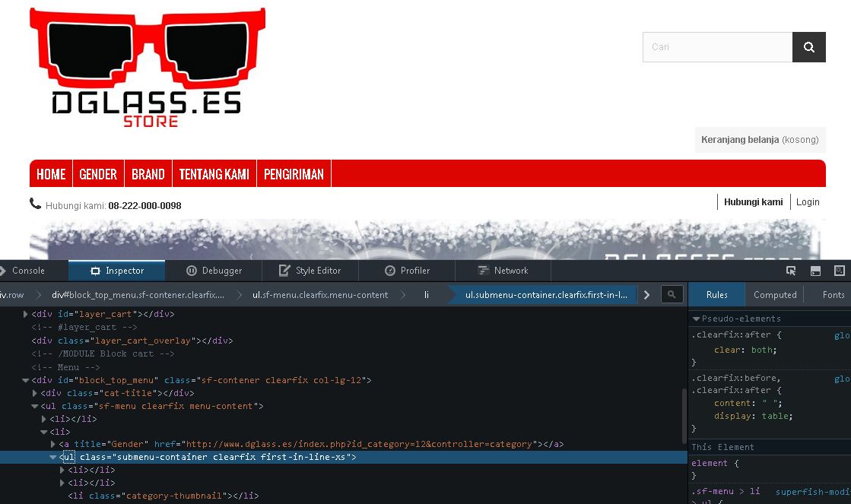Open the Style Editor tab
The width and height of the screenshot is (851, 504).
(310, 271)
